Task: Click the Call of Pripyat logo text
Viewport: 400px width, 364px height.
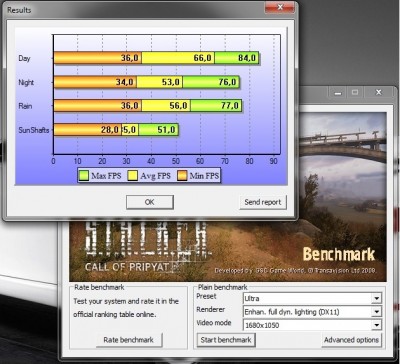Action: (127, 267)
